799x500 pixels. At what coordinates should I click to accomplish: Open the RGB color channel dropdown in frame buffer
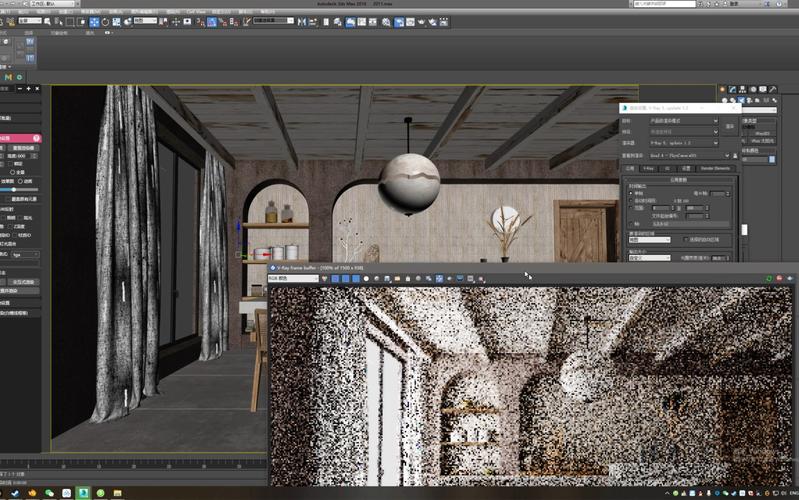click(x=292, y=279)
